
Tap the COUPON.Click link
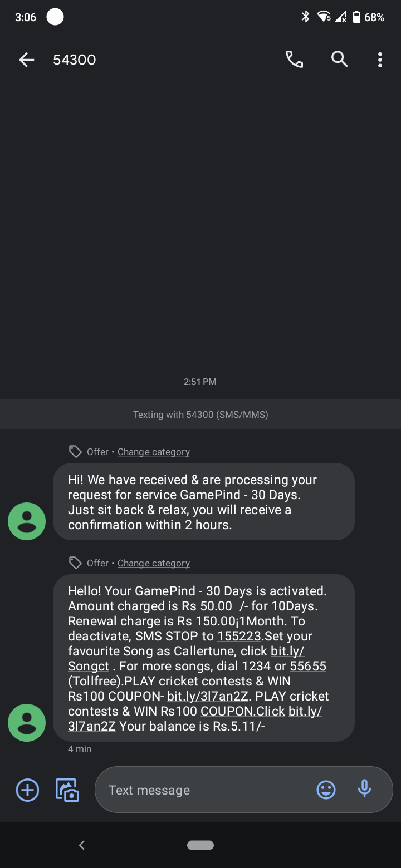click(242, 711)
